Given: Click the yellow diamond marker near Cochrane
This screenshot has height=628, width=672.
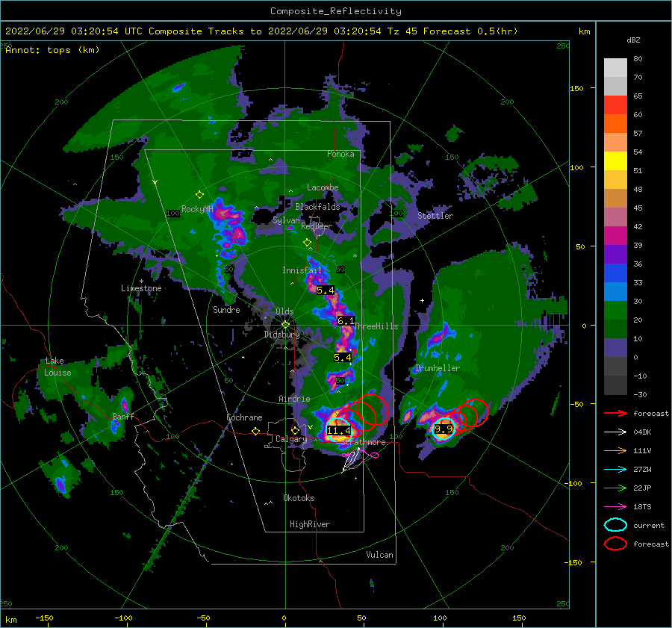Looking at the screenshot, I should point(256,432).
